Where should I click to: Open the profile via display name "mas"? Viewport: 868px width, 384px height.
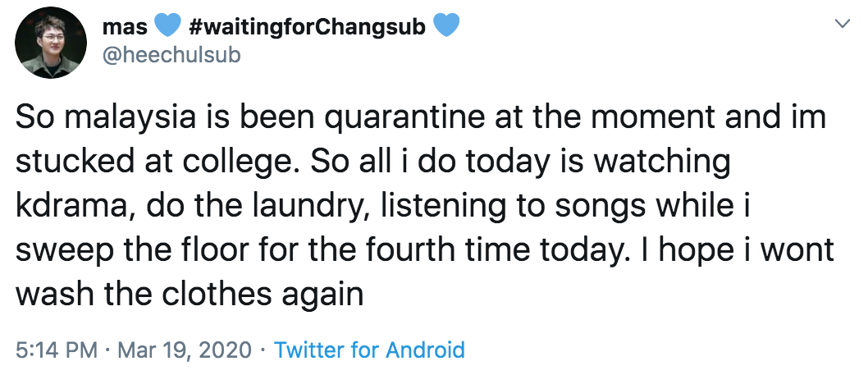click(x=125, y=26)
